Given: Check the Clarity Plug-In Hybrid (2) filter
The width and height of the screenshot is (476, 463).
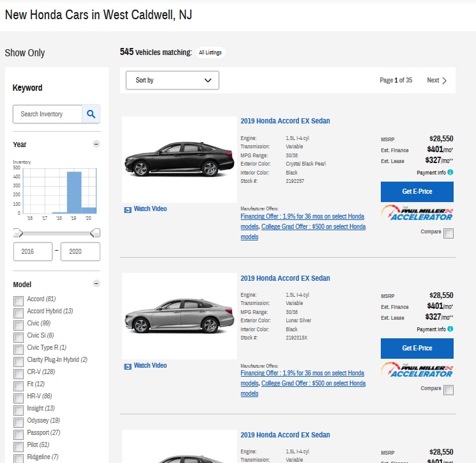Looking at the screenshot, I should [x=19, y=362].
